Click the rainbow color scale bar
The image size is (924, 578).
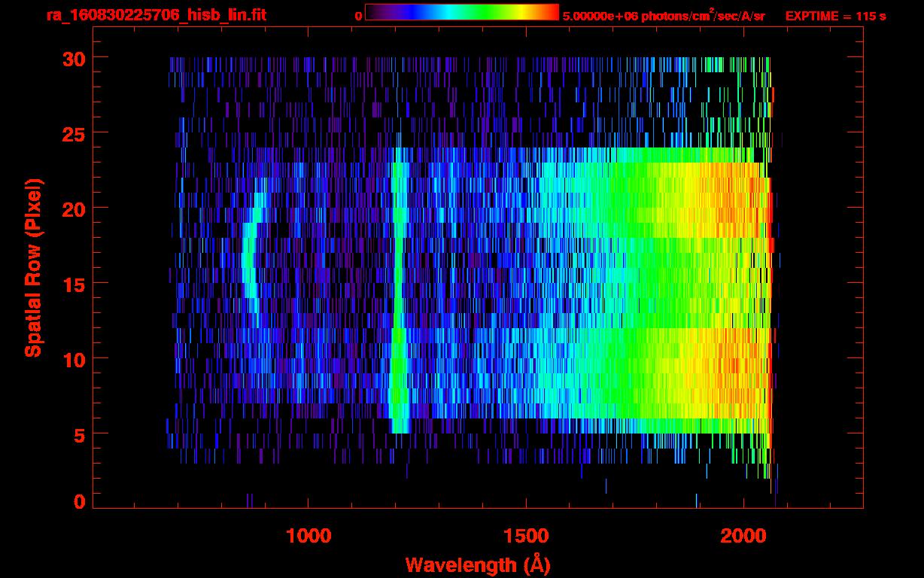(x=462, y=12)
